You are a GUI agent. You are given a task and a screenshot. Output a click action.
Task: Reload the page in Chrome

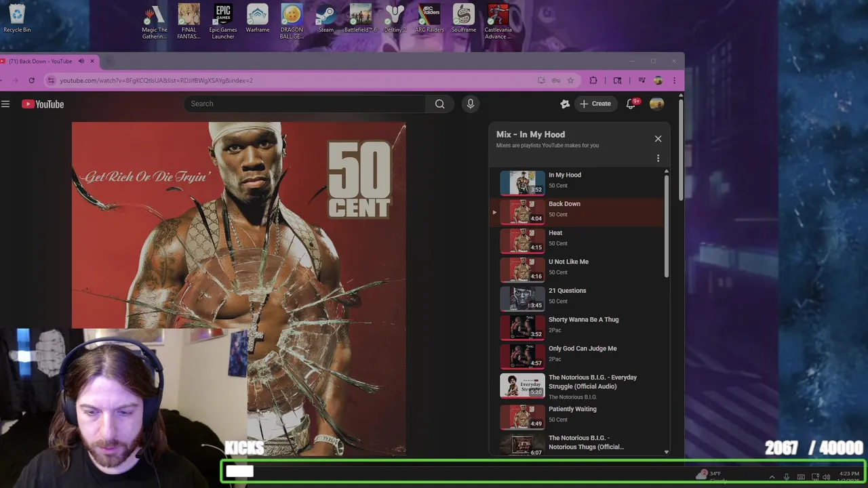[31, 80]
